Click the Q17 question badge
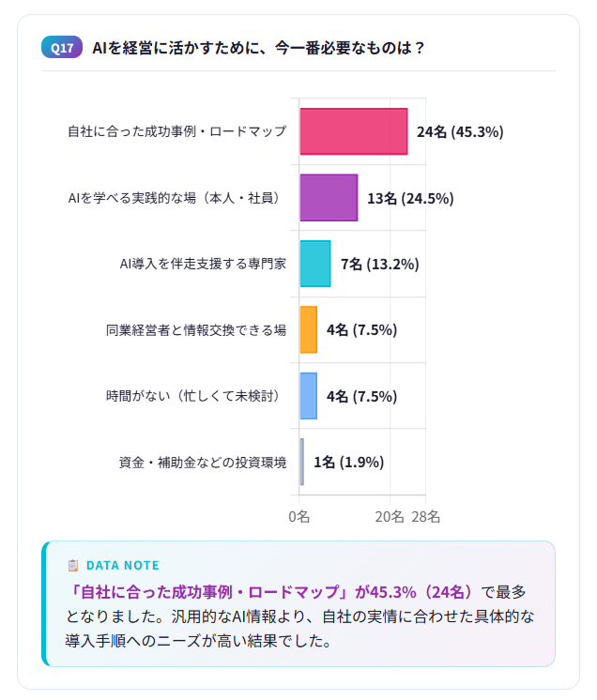The image size is (597, 700). (x=62, y=48)
